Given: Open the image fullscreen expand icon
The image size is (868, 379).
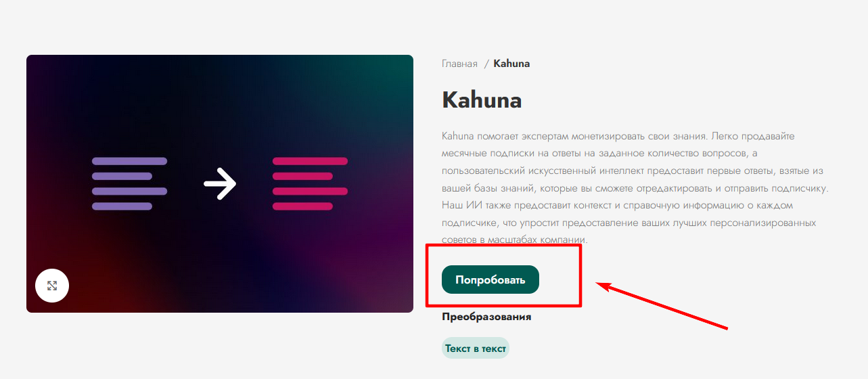Looking at the screenshot, I should point(52,286).
